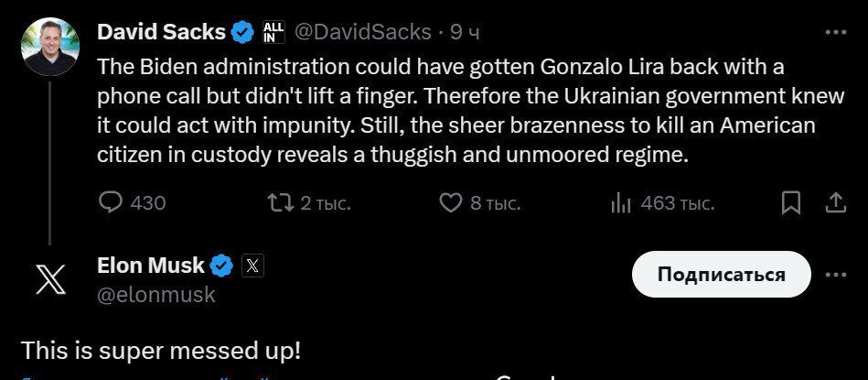Click David Sacks' blue verified badge

242,32
